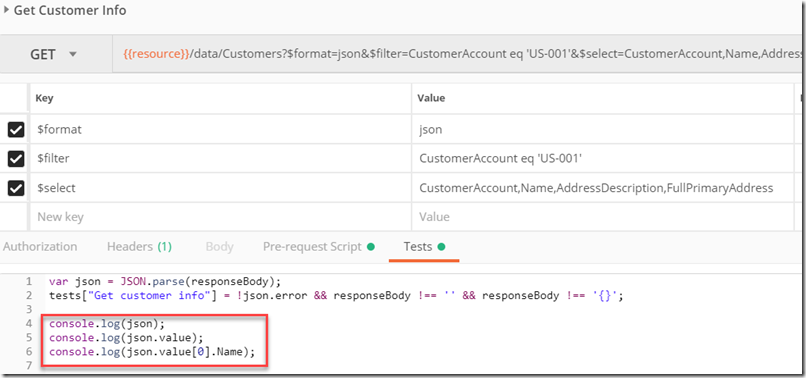Screen dimensions: 806x378
Task: Open the GET method dropdown
Action: coord(56,54)
